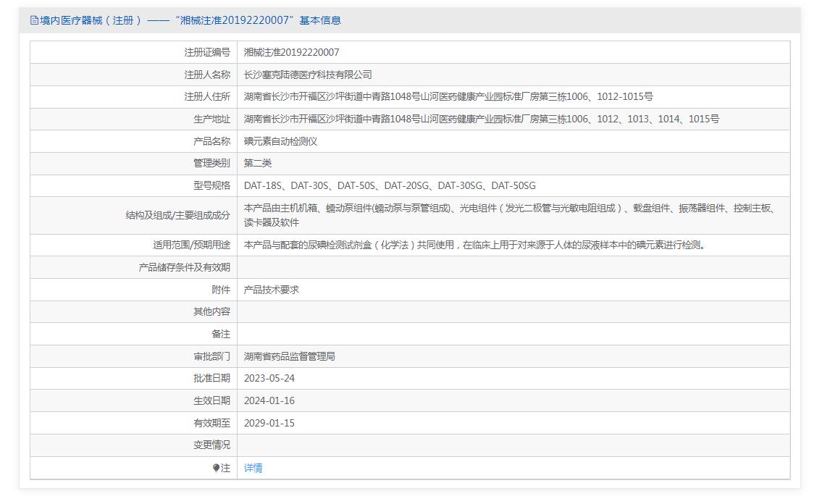Select registration number 湘械注准20192220007 in table
822x504 pixels.
point(291,52)
